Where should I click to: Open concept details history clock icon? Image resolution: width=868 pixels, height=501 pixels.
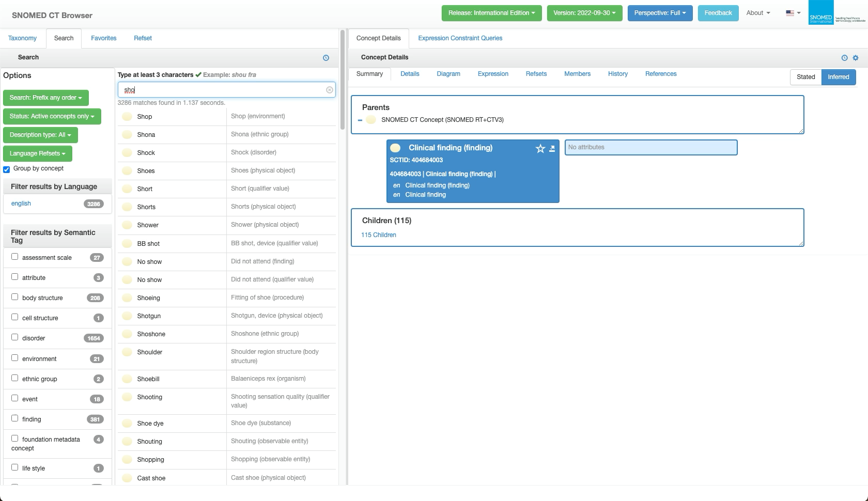click(844, 58)
